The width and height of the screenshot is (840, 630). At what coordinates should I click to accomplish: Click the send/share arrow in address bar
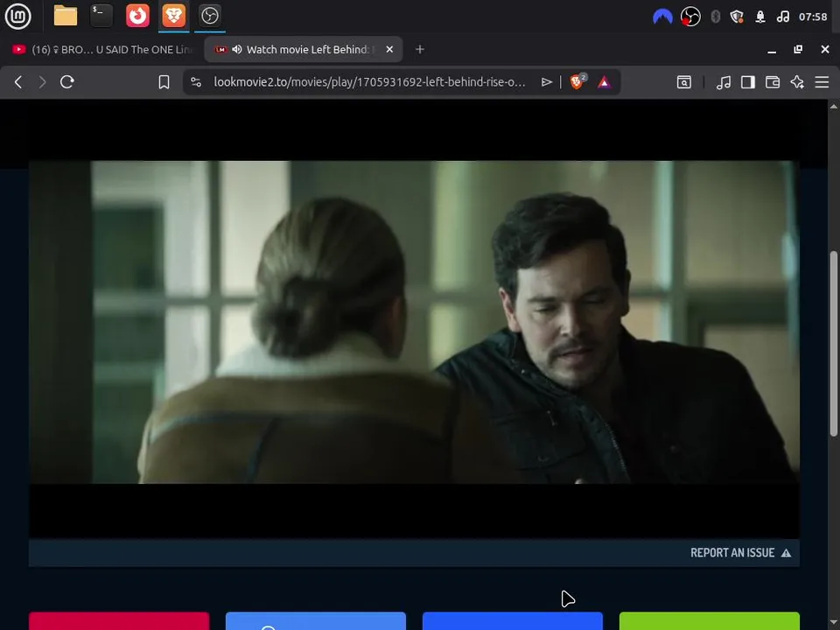pos(546,82)
